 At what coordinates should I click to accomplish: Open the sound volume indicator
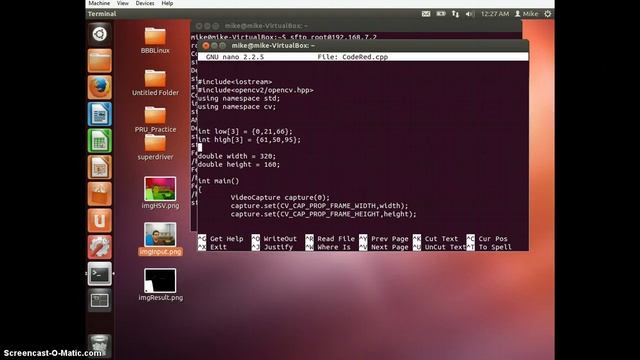pyautogui.click(x=470, y=14)
